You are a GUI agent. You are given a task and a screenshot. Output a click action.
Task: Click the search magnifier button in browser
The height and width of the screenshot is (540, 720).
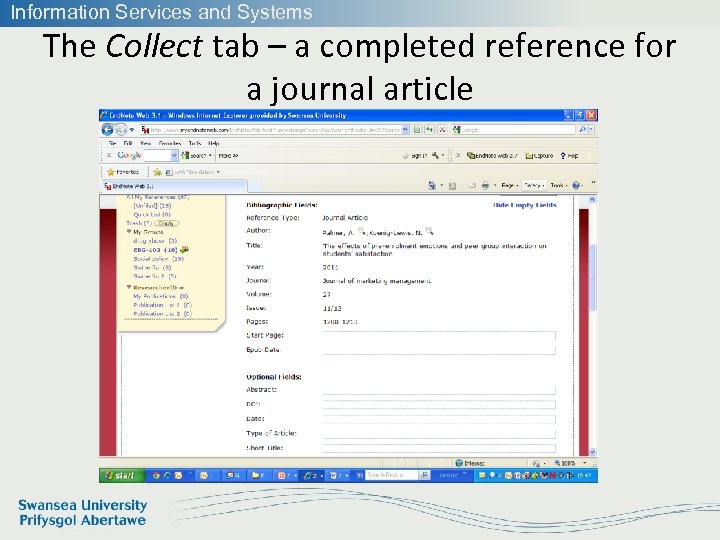pos(582,130)
